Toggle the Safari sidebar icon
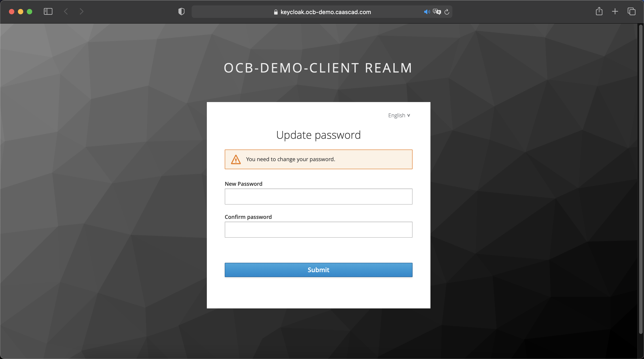The height and width of the screenshot is (359, 644). 48,11
